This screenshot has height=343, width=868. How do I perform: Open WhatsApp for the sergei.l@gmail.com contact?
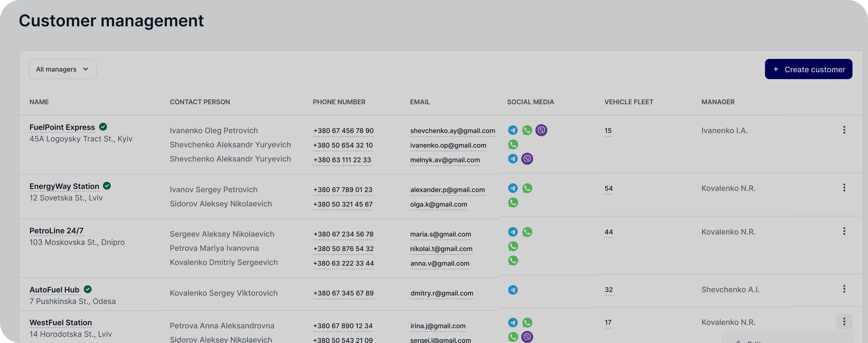click(x=513, y=337)
